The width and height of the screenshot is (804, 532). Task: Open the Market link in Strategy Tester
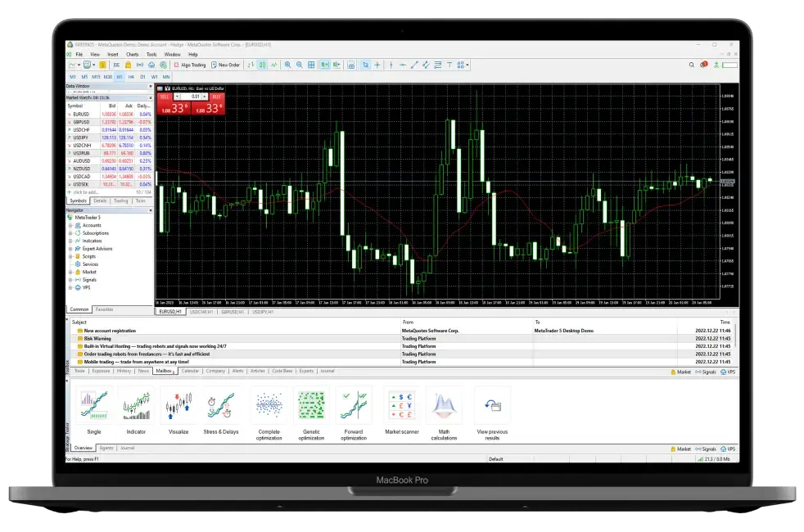tap(681, 449)
